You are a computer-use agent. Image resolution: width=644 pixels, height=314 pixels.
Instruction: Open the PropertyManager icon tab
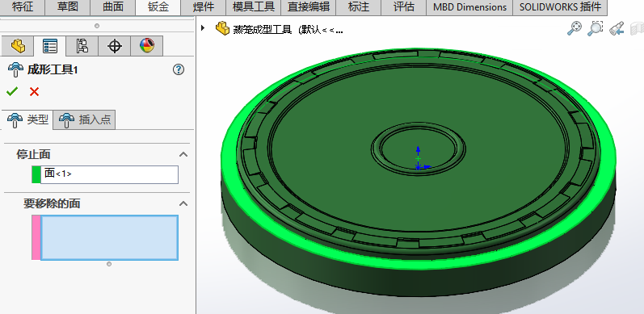[x=50, y=46]
